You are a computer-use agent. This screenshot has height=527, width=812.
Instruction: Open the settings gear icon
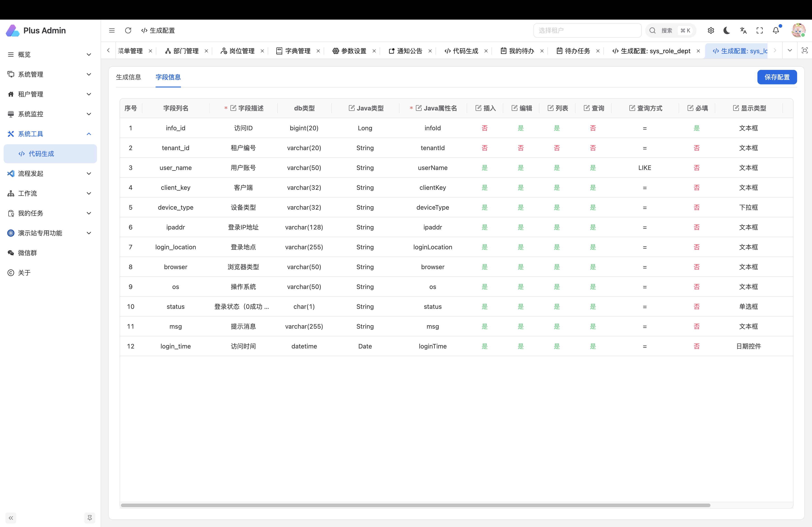711,30
